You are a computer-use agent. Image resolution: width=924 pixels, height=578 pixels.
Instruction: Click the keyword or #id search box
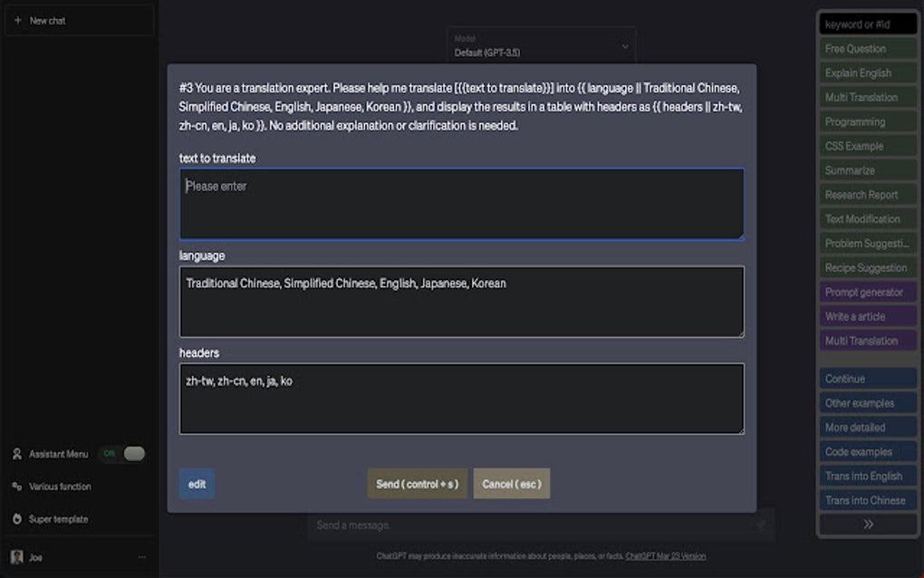[x=867, y=24]
